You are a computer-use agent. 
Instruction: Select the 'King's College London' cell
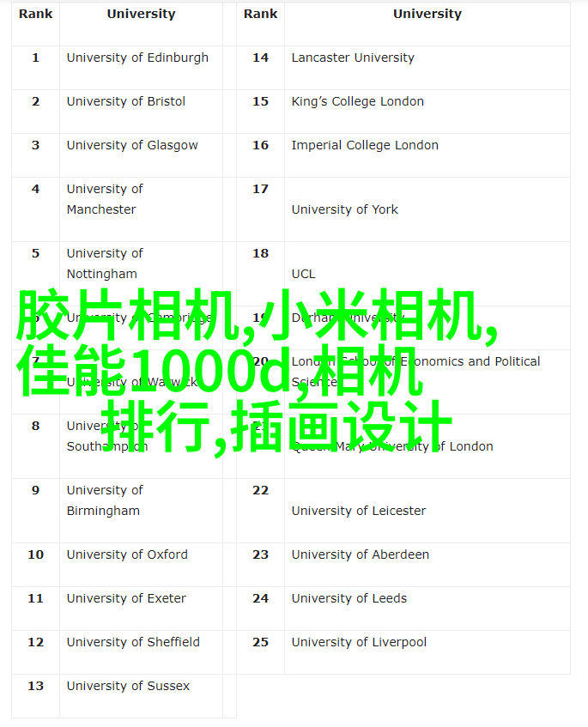(x=427, y=112)
